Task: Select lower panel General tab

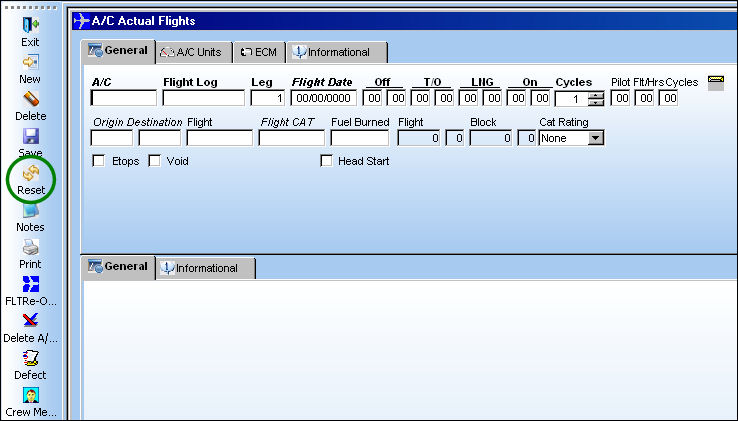Action: point(118,267)
